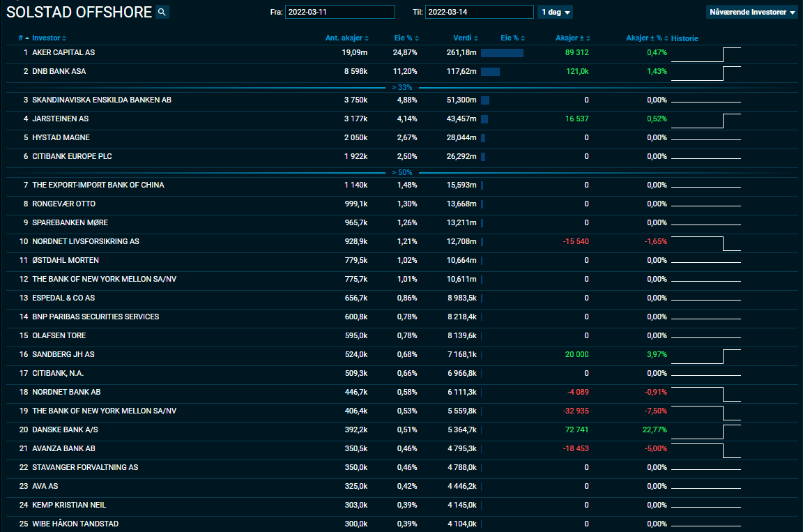Open investor CITIBANK EUROPE PLC
This screenshot has width=803, height=532.
72,156
